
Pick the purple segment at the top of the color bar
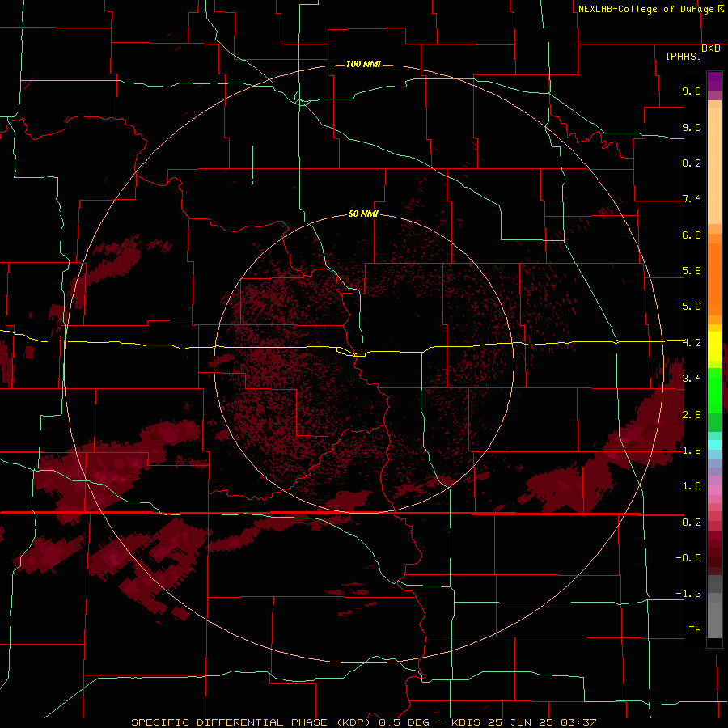[x=714, y=81]
